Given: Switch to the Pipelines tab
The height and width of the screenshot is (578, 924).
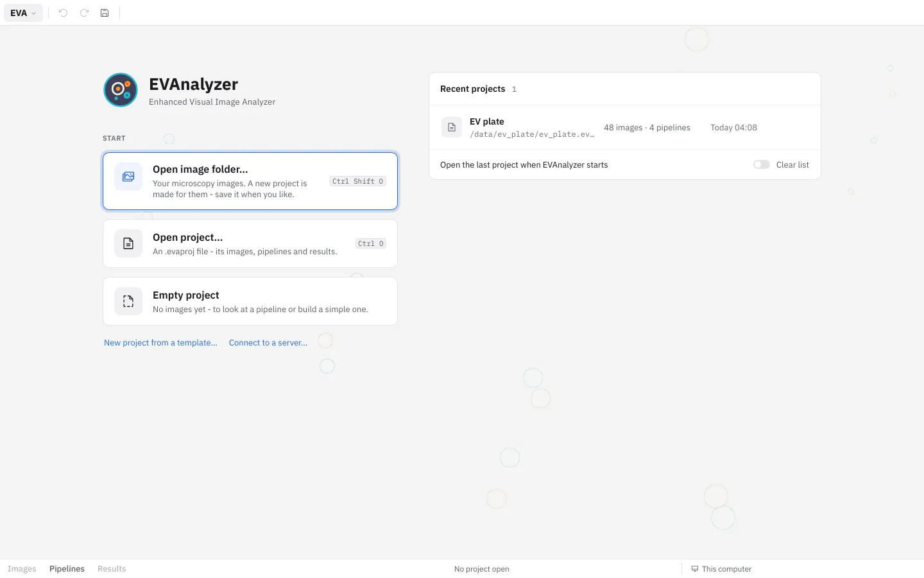Looking at the screenshot, I should (x=67, y=569).
